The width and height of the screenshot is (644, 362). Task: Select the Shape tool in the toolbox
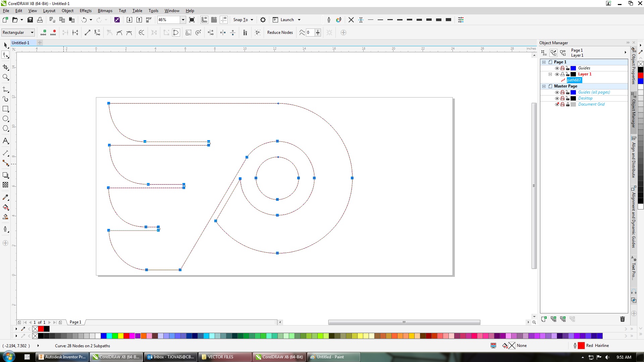tap(6, 55)
